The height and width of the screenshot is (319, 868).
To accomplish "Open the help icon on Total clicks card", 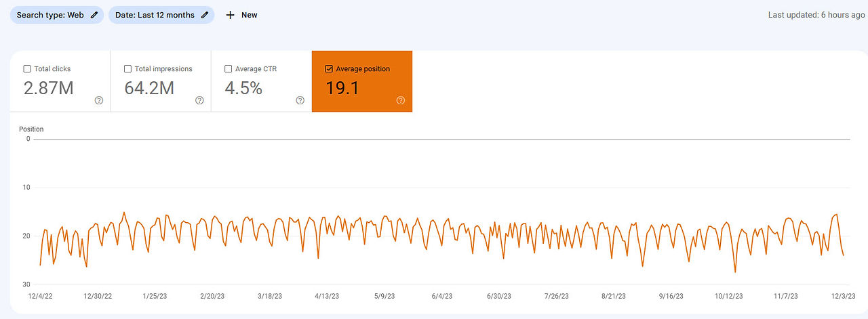I will click(99, 100).
